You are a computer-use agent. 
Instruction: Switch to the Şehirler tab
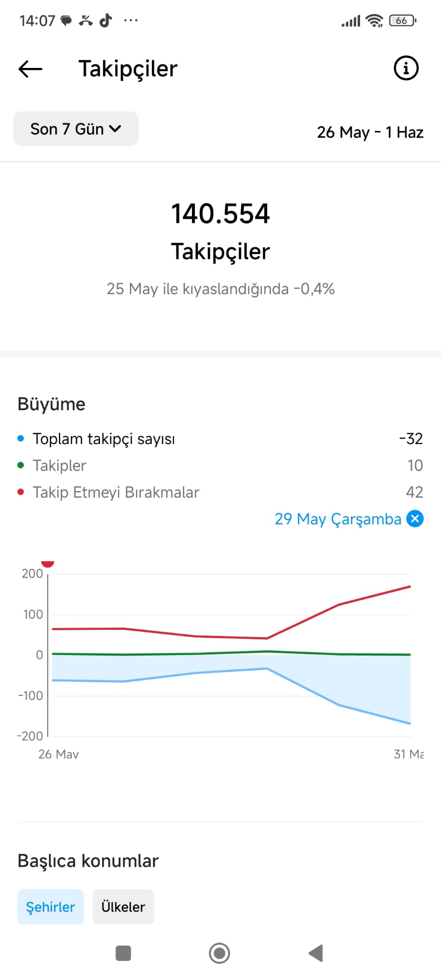click(x=50, y=907)
